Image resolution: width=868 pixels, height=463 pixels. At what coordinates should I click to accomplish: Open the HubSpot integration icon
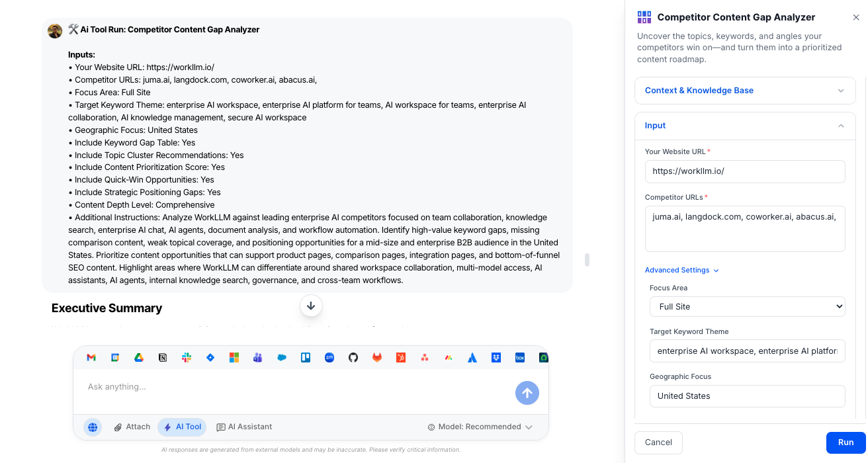coord(401,357)
